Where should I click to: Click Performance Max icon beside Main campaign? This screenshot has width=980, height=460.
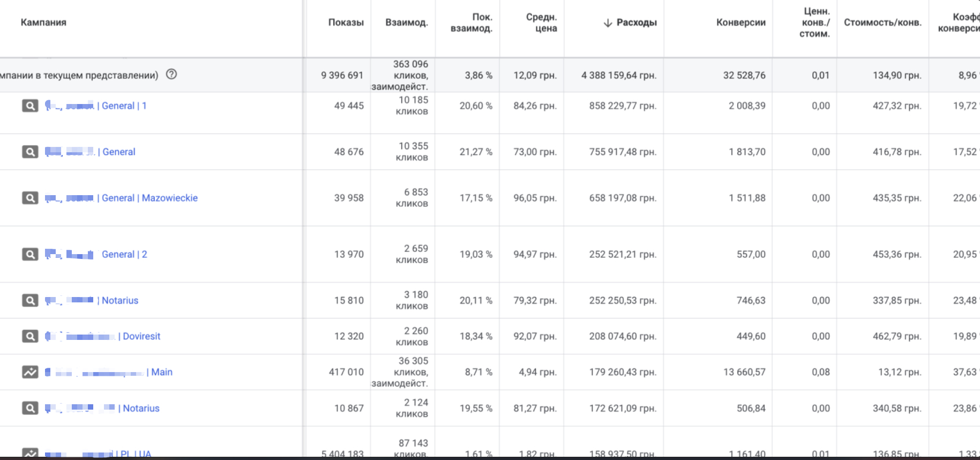click(x=30, y=372)
